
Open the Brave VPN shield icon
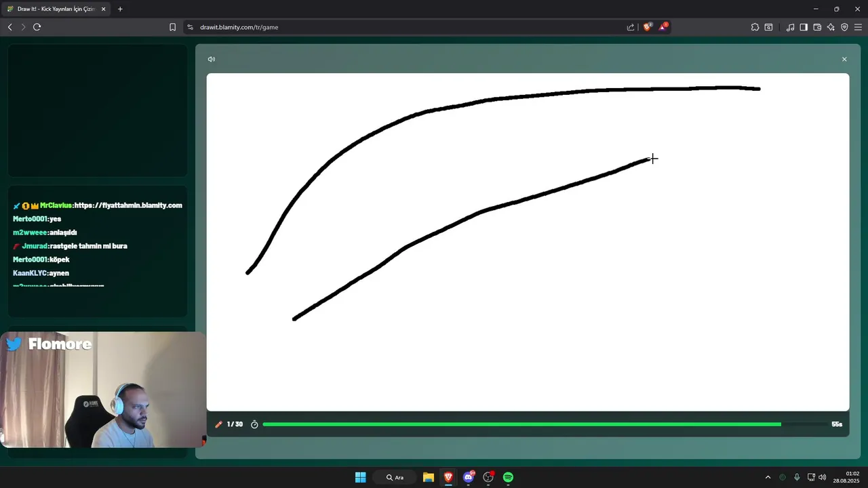click(x=844, y=27)
